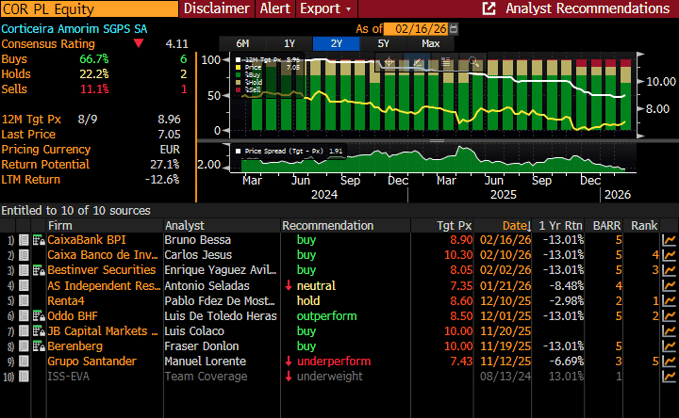Viewport: 679px width, 418px height.
Task: Click the chart icon on the Oddo BHF row
Action: pos(668,315)
